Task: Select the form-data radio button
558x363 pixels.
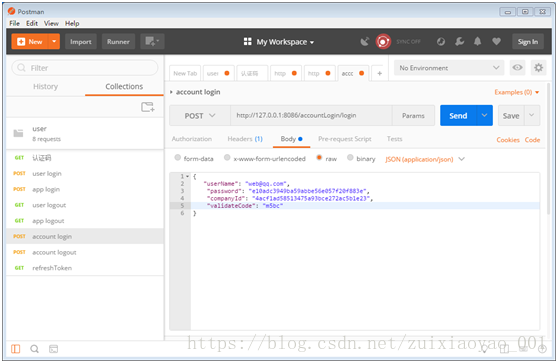Action: tap(178, 158)
